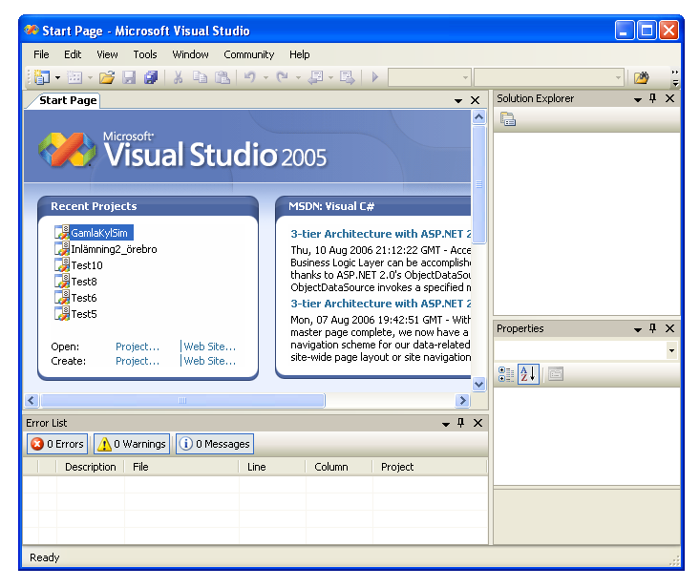Open the Properties object selector combo box
Image resolution: width=700 pixels, height=588 pixels.
pyautogui.click(x=585, y=350)
